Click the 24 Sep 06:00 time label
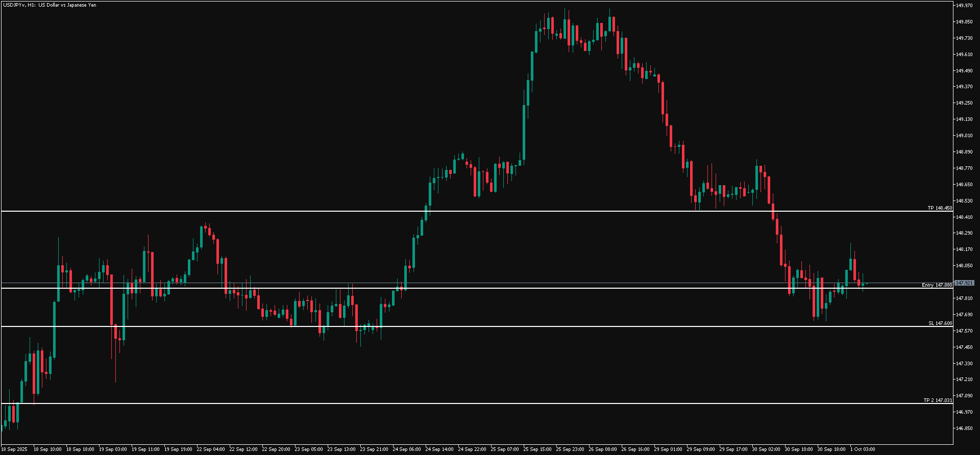This screenshot has height=455, width=980. click(406, 449)
